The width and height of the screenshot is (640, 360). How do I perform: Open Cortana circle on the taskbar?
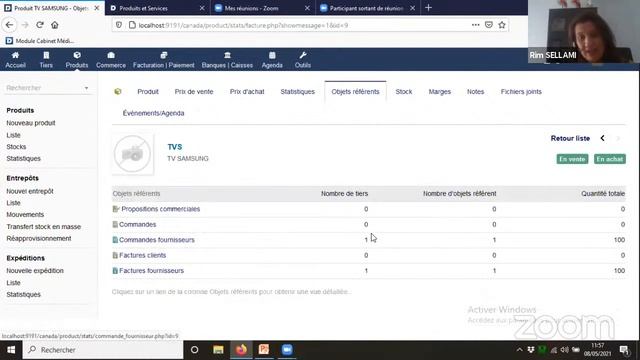click(195, 350)
